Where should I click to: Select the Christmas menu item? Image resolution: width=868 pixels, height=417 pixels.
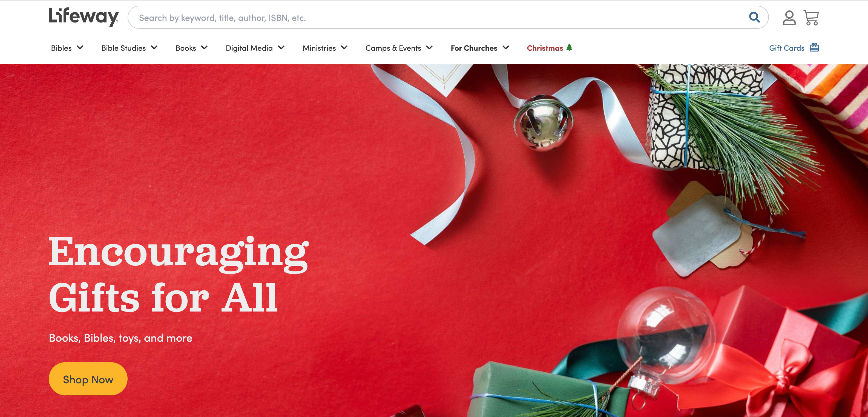click(x=545, y=48)
